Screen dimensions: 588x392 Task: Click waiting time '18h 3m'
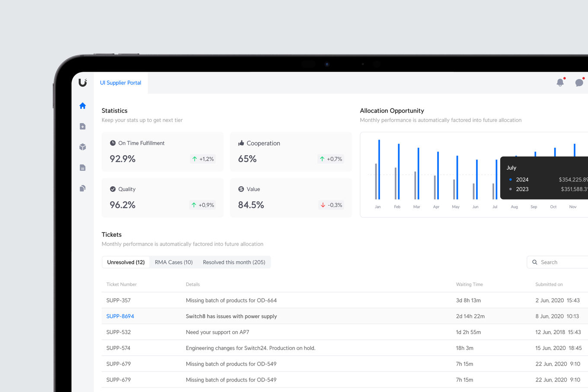(465, 348)
